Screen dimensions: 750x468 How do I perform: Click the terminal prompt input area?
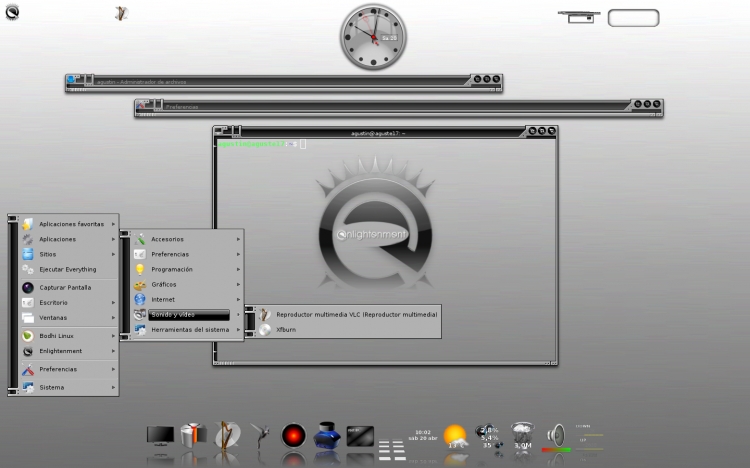point(303,144)
